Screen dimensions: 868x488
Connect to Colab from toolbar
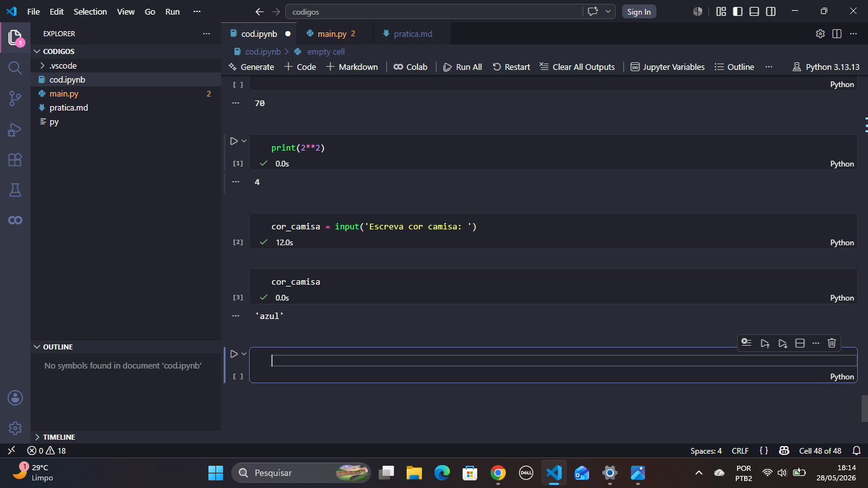pyautogui.click(x=410, y=67)
